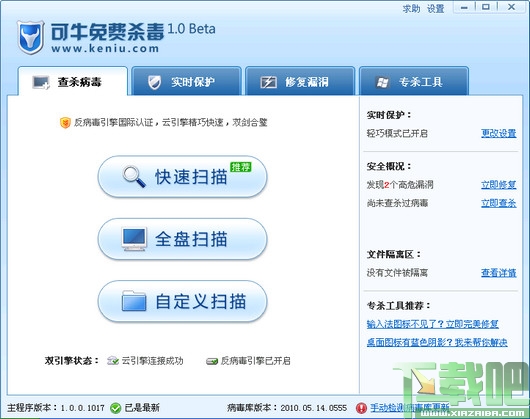Start 全盘扫描 full scan
The image size is (530, 419).
(183, 239)
